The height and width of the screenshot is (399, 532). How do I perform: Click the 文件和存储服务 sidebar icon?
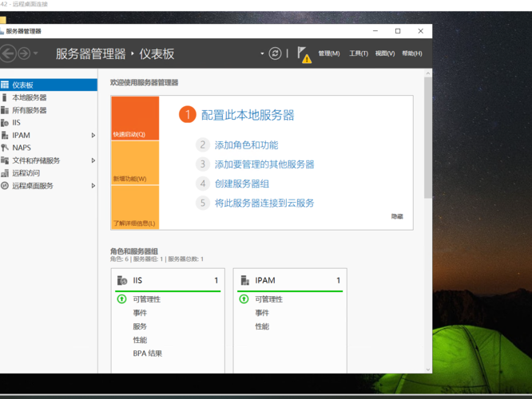[x=5, y=160]
